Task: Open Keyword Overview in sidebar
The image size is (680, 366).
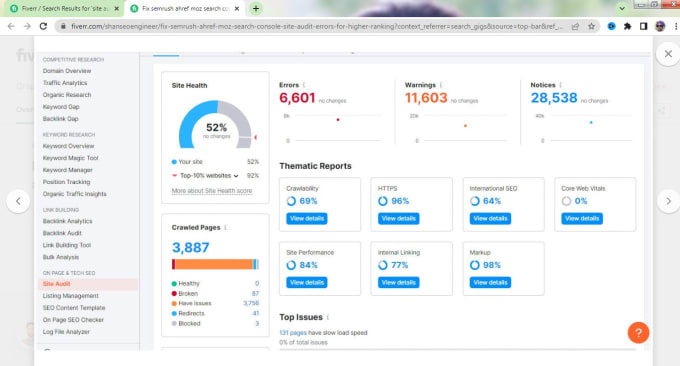Action: click(x=68, y=146)
